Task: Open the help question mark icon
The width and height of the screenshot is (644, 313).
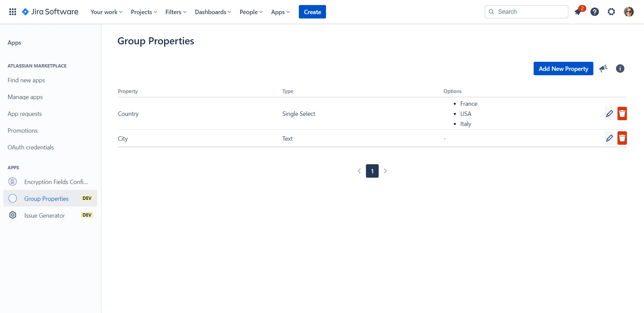Action: tap(595, 12)
